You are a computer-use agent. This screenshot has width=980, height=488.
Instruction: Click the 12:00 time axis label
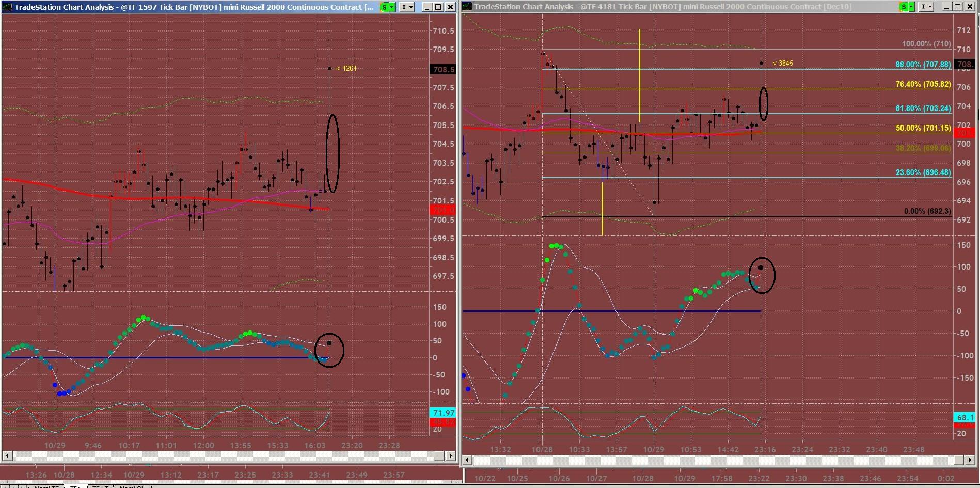(x=203, y=445)
